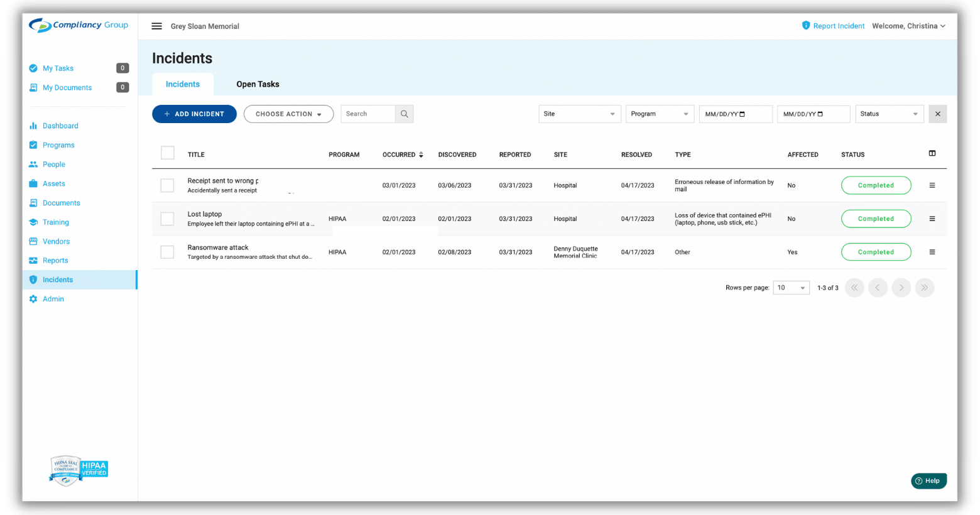Click the Report Incident link
Image resolution: width=980 pixels, height=515 pixels.
point(838,26)
